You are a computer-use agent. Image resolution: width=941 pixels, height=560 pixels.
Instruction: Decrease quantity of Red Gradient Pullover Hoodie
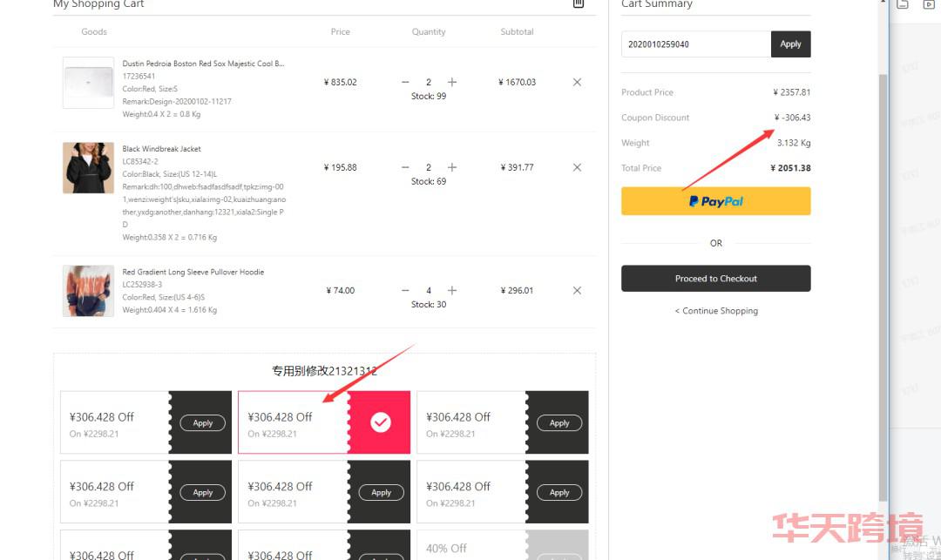tap(405, 290)
